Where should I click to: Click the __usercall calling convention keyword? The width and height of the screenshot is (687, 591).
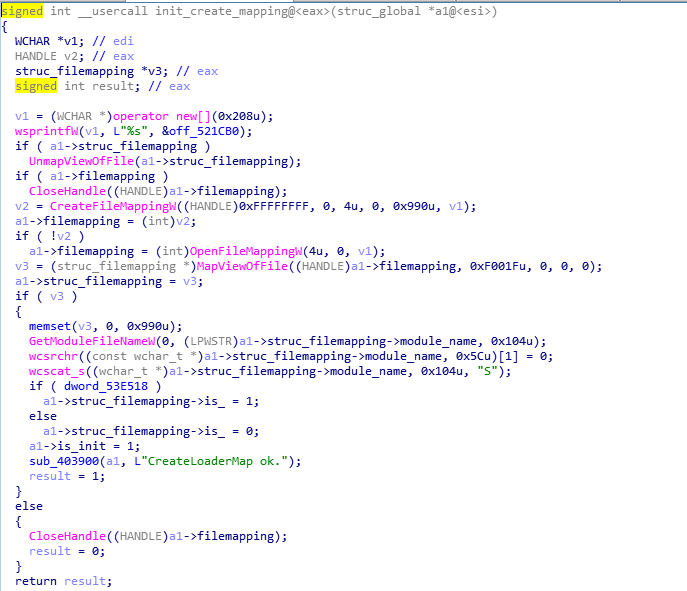point(113,11)
